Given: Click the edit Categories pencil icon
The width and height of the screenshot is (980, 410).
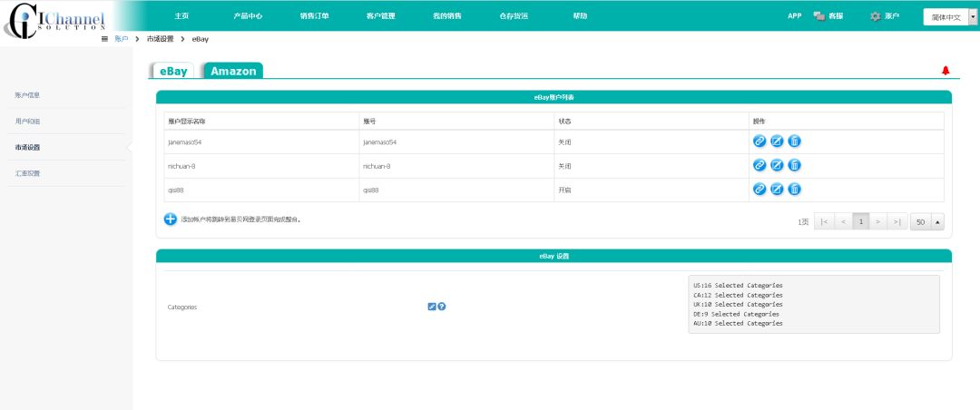Looking at the screenshot, I should point(431,307).
